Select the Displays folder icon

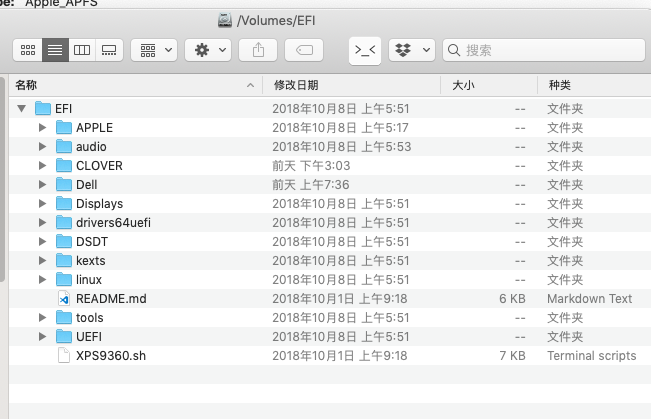[64, 203]
